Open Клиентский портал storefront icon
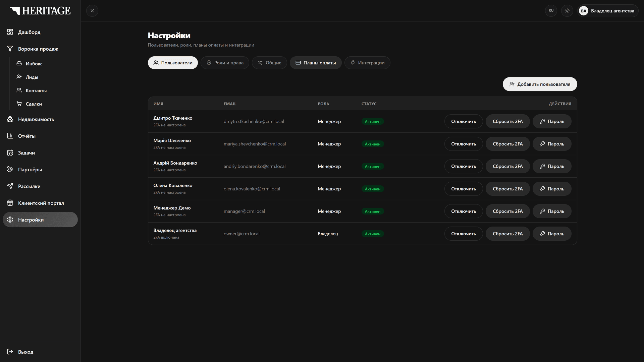Viewport: 644px width, 362px height. (x=10, y=203)
